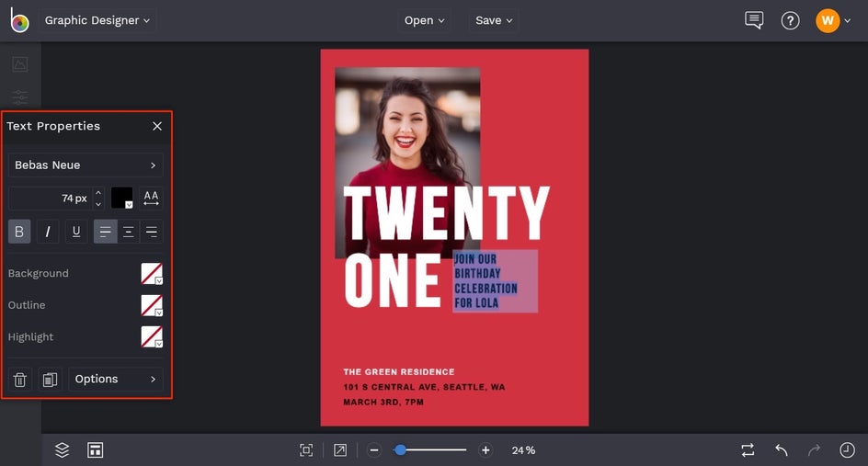The height and width of the screenshot is (466, 868).
Task: Open the black text color swatch
Action: 121,198
